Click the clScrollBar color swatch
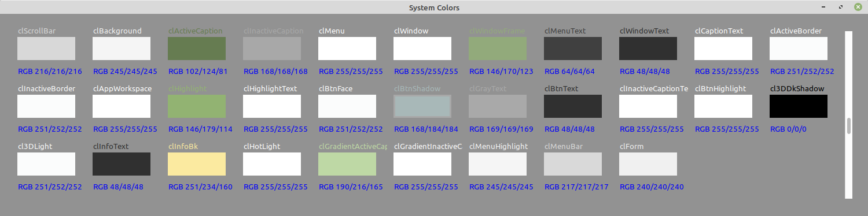The height and width of the screenshot is (216, 868). click(x=46, y=49)
